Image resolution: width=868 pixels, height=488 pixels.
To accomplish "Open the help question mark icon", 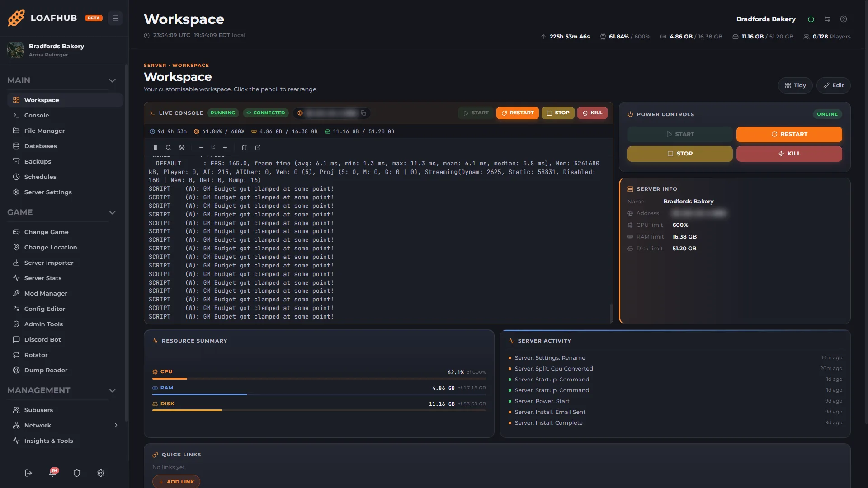I will tap(844, 19).
